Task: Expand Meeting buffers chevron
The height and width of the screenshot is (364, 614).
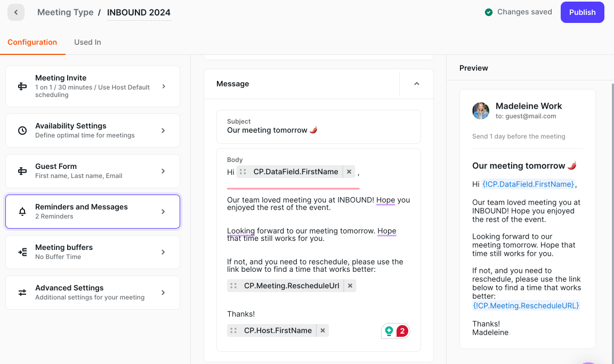Action: (163, 252)
